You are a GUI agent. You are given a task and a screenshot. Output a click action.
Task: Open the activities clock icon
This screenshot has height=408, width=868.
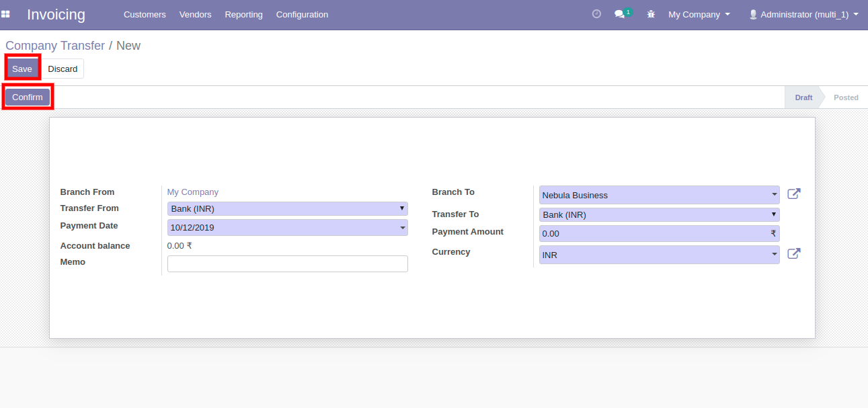coord(596,14)
